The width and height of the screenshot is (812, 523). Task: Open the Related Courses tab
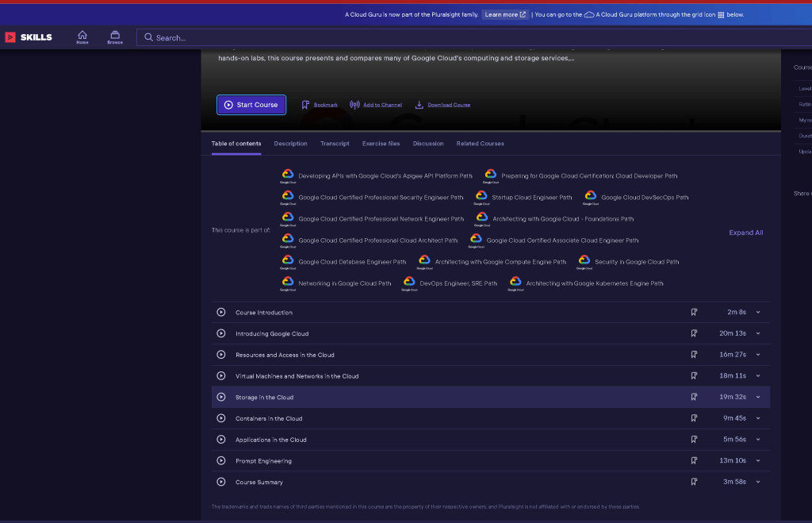tap(480, 144)
